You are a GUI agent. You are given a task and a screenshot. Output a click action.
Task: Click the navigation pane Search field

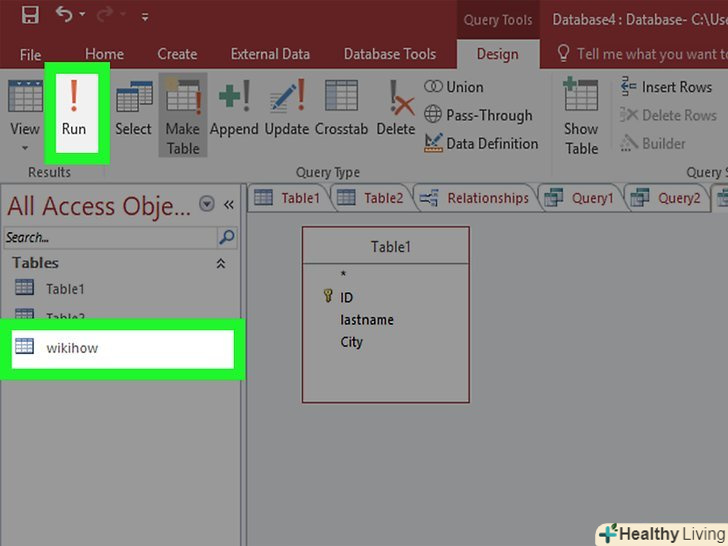[110, 237]
